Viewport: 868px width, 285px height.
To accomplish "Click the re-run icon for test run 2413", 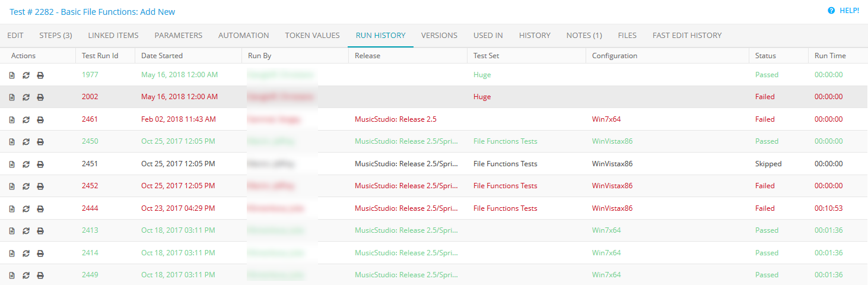I will [x=26, y=231].
